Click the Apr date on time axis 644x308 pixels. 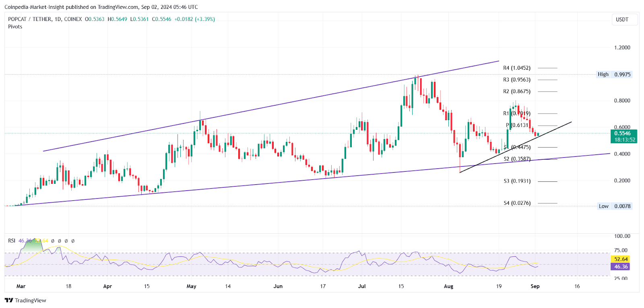click(107, 286)
